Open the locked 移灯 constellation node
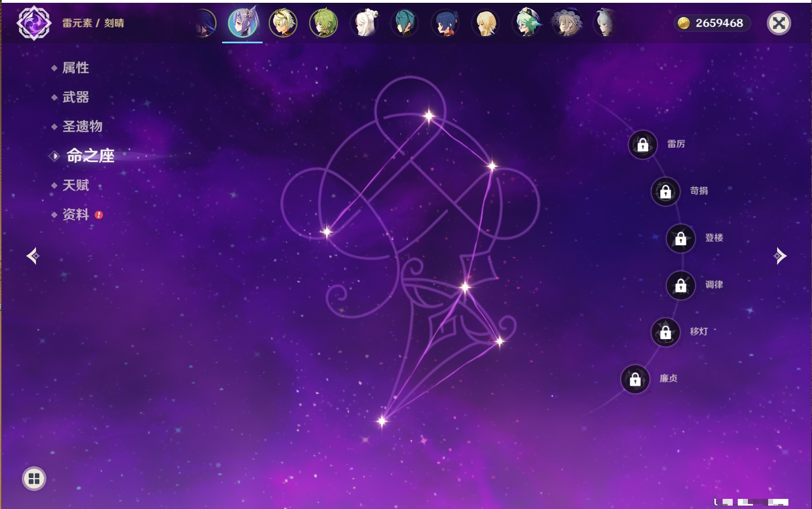Viewport: 812px width, 509px height. [x=666, y=332]
